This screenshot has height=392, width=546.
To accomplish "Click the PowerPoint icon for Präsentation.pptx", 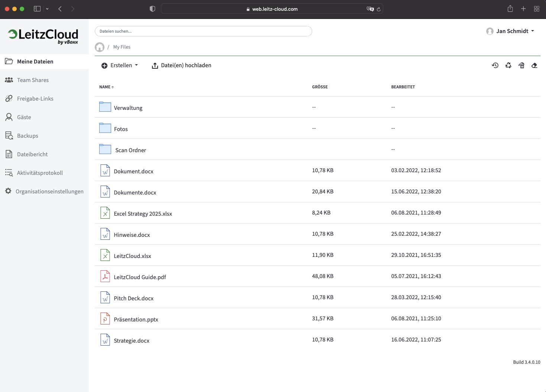I will point(105,318).
